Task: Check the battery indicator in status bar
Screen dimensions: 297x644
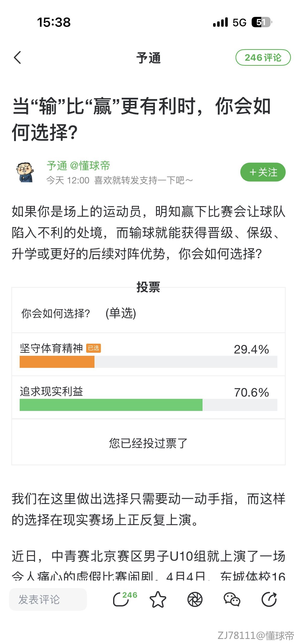Action: click(x=261, y=22)
